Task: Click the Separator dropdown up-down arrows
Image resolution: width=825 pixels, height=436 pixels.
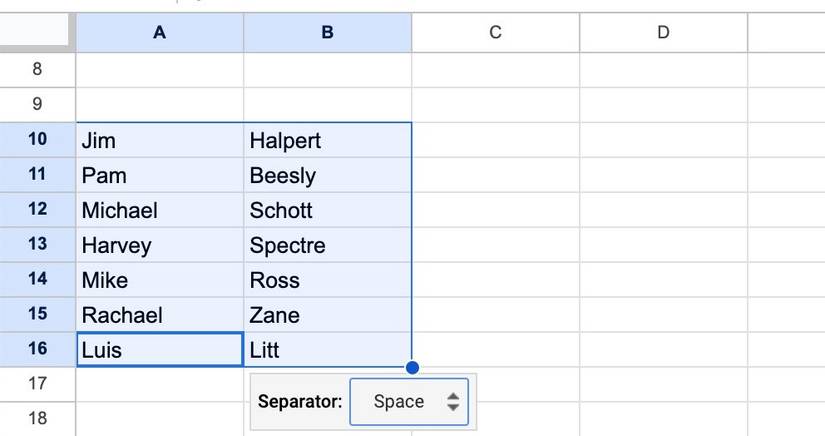Action: (453, 402)
